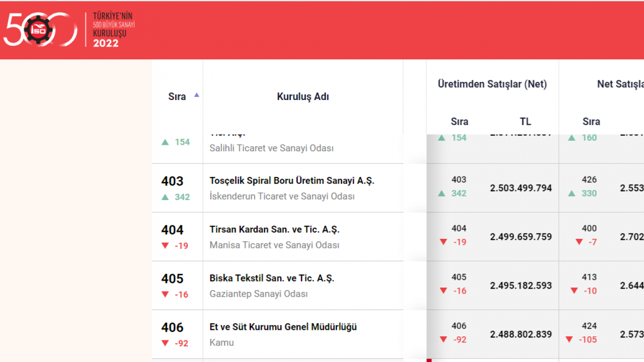Select value 2.503.499.794

click(521, 188)
